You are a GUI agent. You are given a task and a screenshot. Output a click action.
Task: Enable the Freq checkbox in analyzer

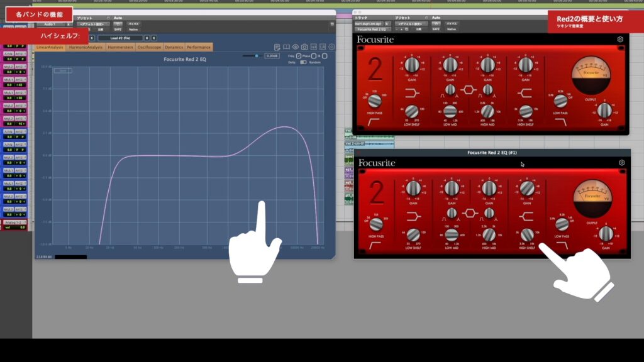[x=299, y=56]
